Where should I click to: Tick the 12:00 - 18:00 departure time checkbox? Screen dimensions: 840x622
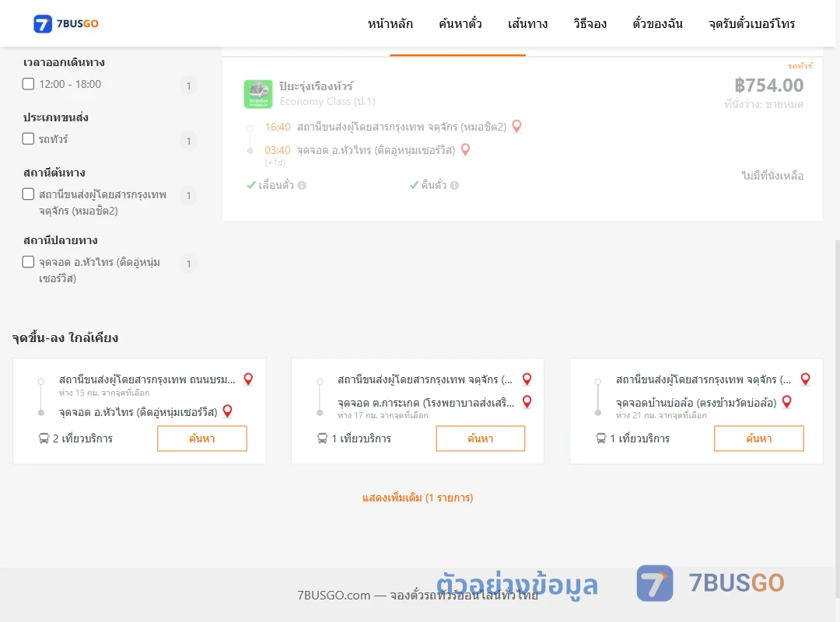click(29, 84)
